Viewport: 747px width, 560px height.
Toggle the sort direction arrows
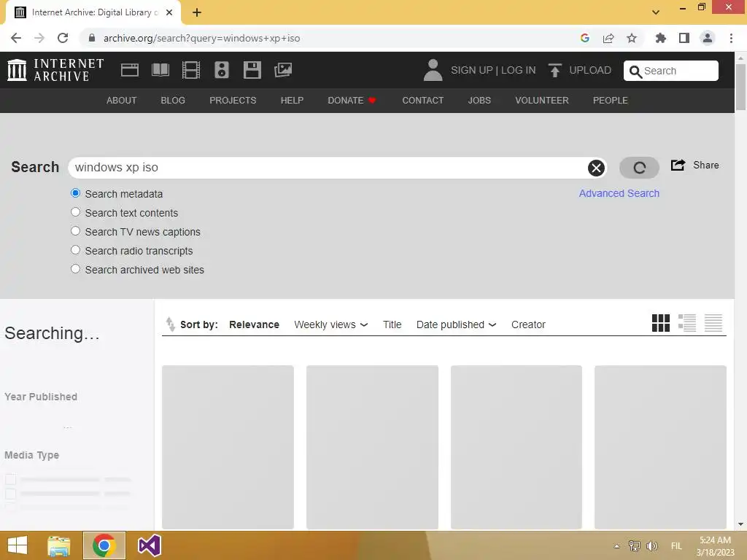pyautogui.click(x=170, y=324)
